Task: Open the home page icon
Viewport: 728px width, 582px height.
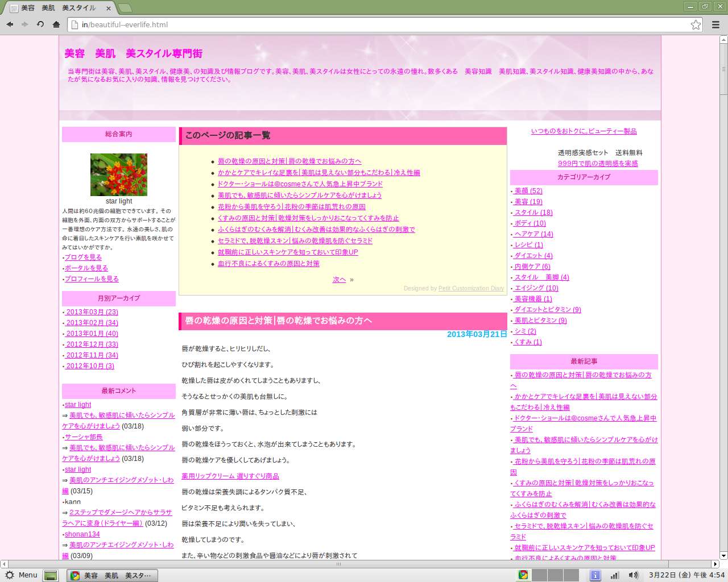Action: (x=56, y=24)
